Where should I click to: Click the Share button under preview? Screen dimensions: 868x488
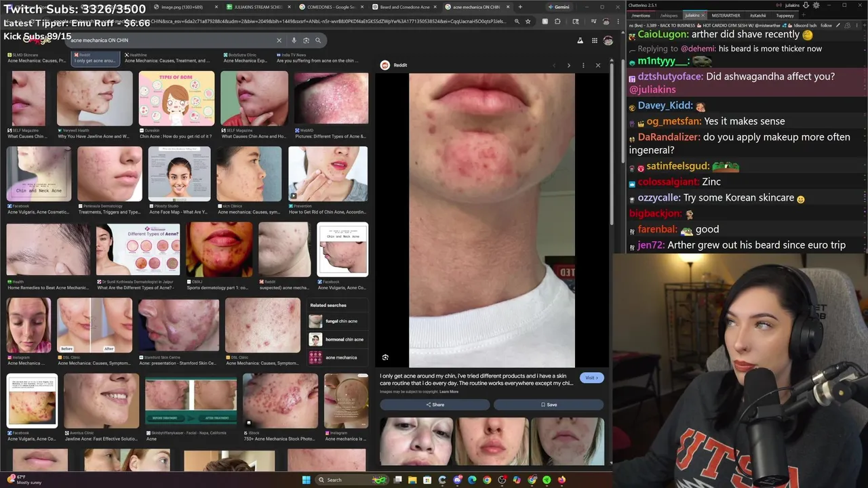(x=435, y=405)
